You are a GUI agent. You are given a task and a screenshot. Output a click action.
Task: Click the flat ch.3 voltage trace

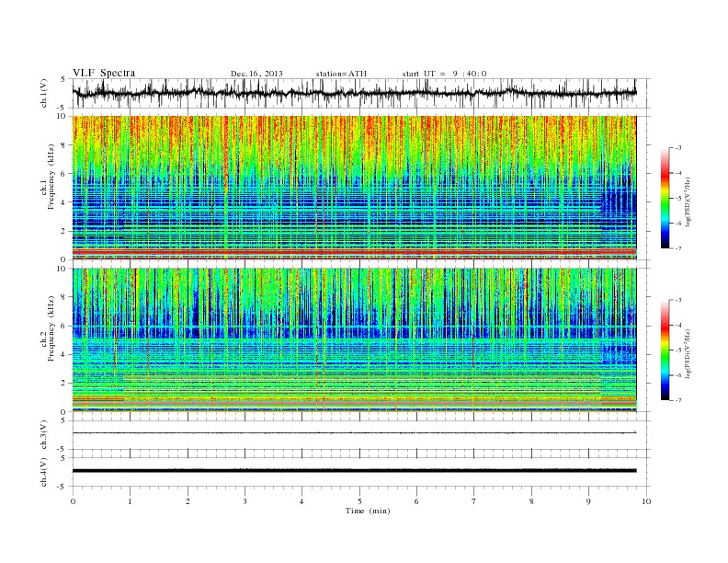[x=354, y=433]
